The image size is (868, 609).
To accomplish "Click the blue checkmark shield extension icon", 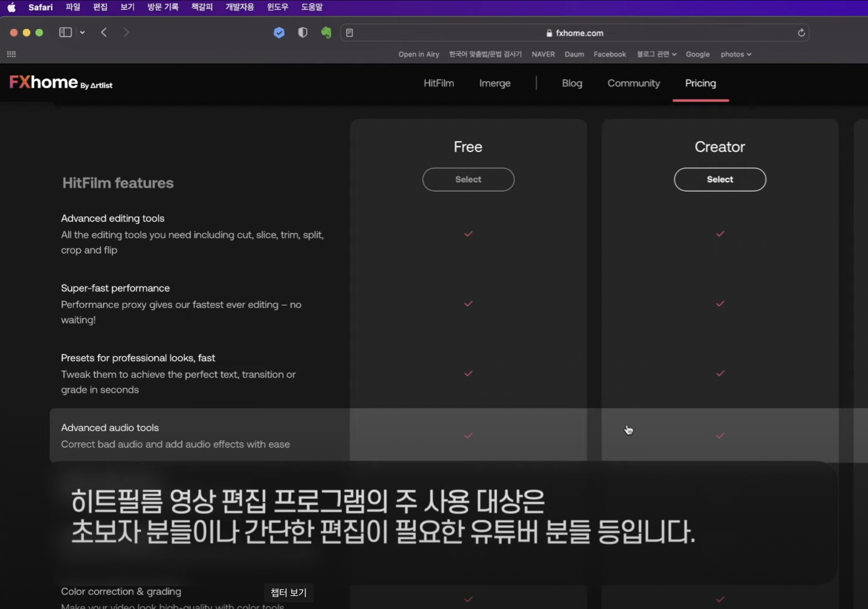I will coord(279,33).
